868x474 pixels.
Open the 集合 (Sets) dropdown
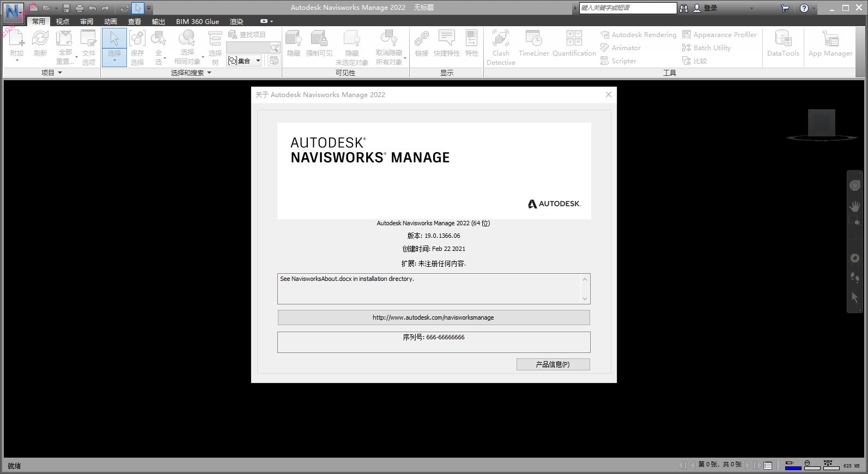[x=244, y=61]
